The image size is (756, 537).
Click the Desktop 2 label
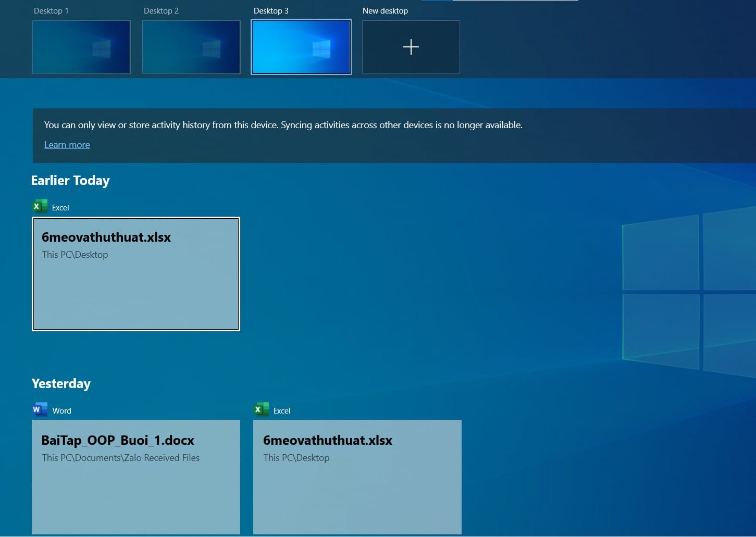pos(161,11)
